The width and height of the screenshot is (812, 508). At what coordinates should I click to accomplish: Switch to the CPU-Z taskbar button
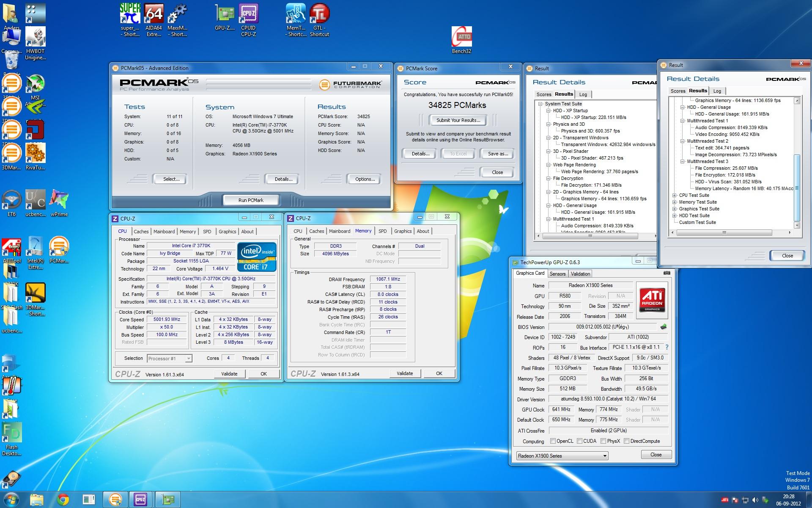140,500
